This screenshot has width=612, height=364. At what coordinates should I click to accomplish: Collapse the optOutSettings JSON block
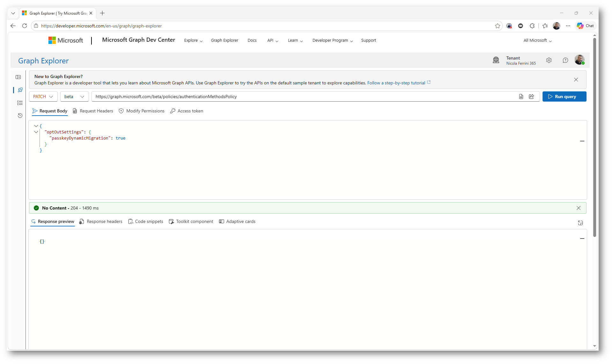point(36,132)
